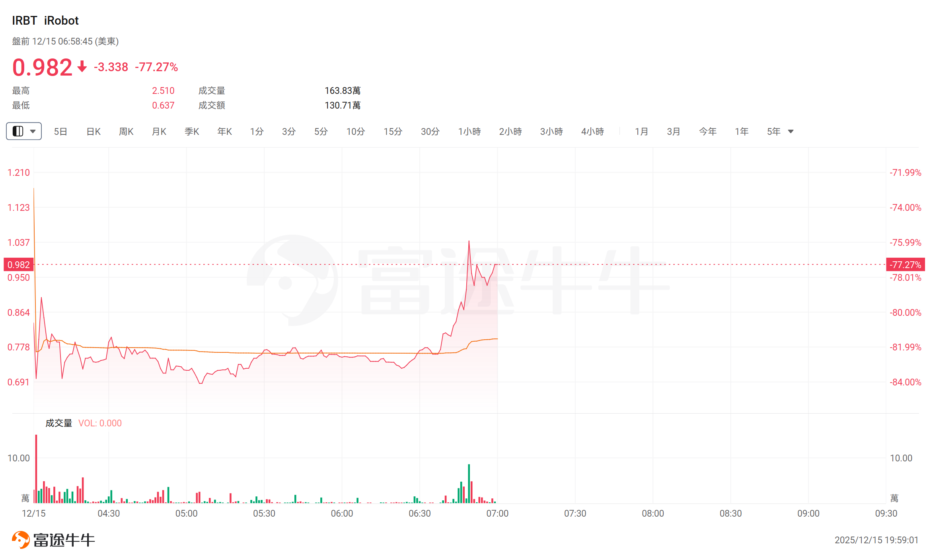Click the 07:00 time axis marker

pyautogui.click(x=497, y=513)
